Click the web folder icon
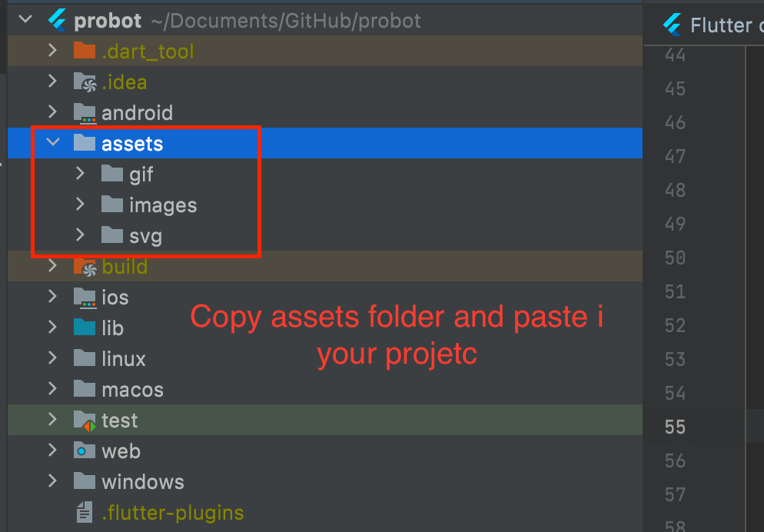Screen dimensions: 764x532 pos(85,451)
